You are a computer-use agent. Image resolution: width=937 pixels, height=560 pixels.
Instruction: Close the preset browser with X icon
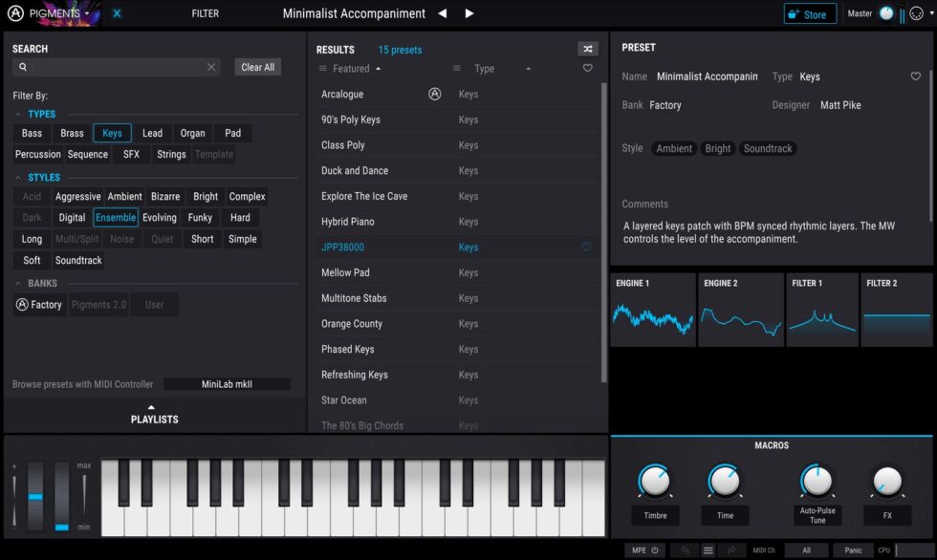[117, 13]
